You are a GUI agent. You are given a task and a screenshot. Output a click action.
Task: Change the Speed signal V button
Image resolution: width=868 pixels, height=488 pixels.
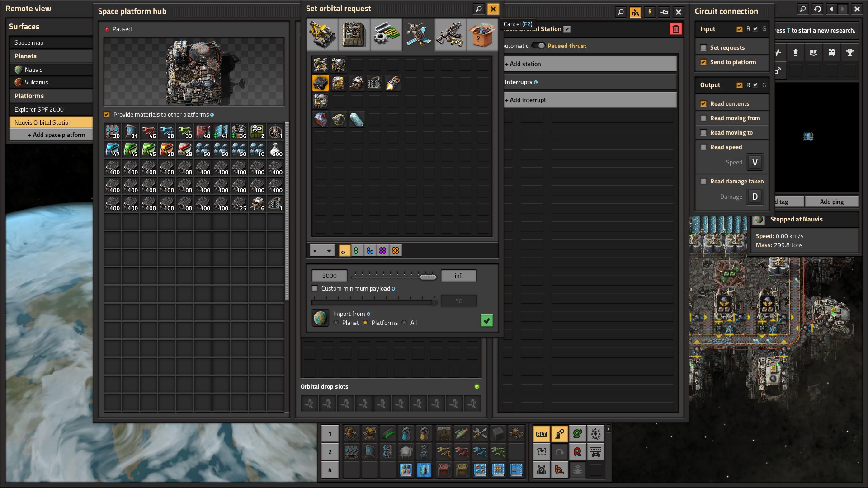pos(755,162)
